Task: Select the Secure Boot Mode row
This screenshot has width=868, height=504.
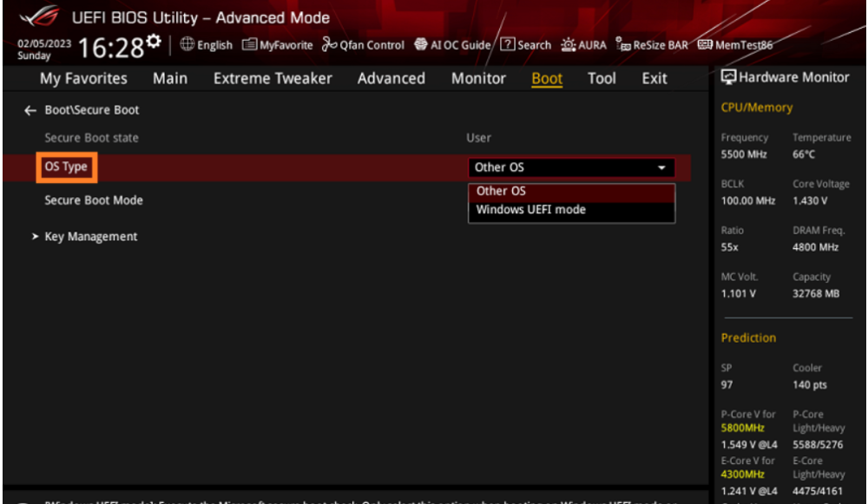Action: click(x=94, y=200)
